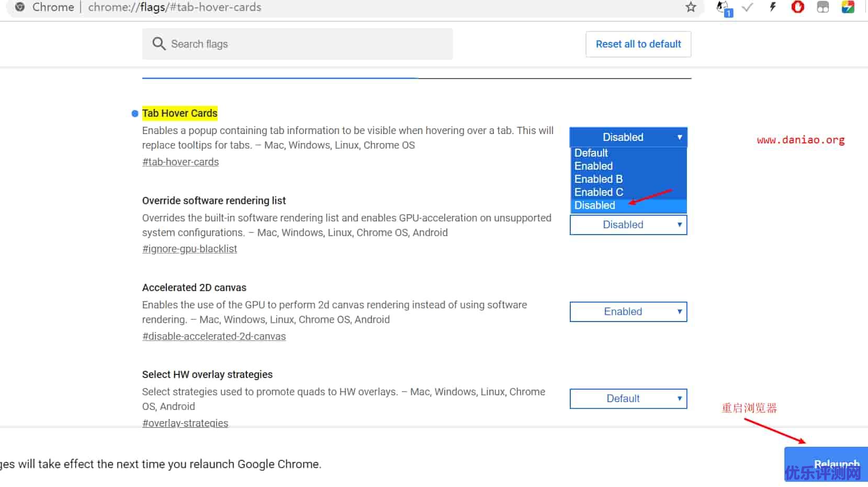Open the #tab-hover-cards anchor link
Viewport: 868px width, 487px height.
tap(181, 162)
